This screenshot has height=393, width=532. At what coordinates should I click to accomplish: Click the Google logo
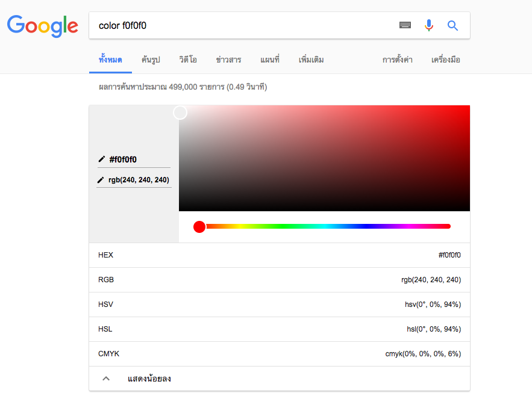pos(43,26)
